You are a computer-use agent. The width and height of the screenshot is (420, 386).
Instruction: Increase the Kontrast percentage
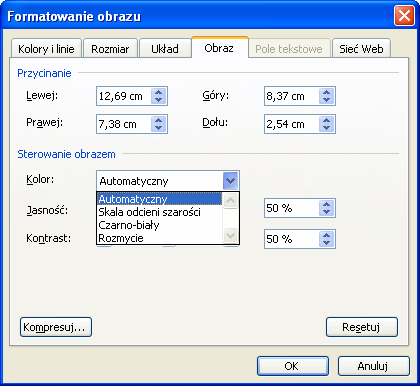(x=327, y=235)
